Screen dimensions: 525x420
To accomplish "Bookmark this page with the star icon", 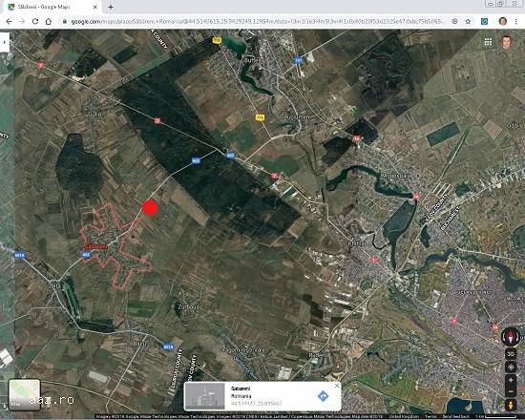I will pyautogui.click(x=468, y=21).
